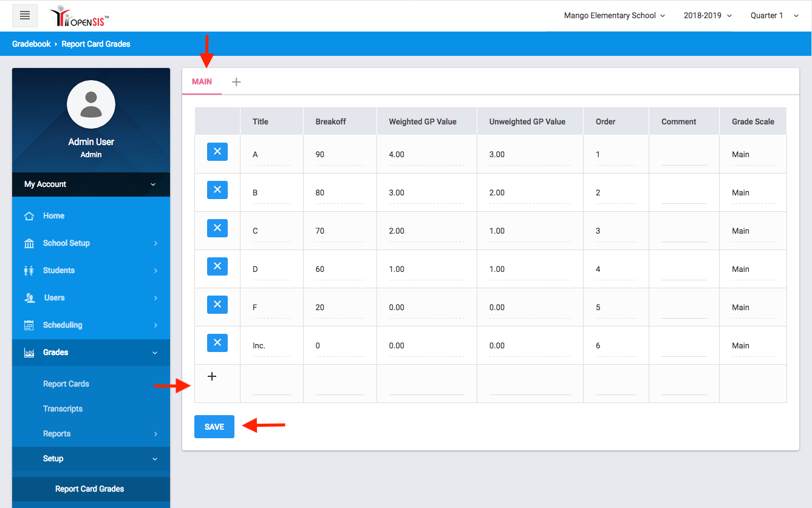Open Transcripts in the Grades menu
This screenshot has width=812, height=508.
pyautogui.click(x=63, y=409)
